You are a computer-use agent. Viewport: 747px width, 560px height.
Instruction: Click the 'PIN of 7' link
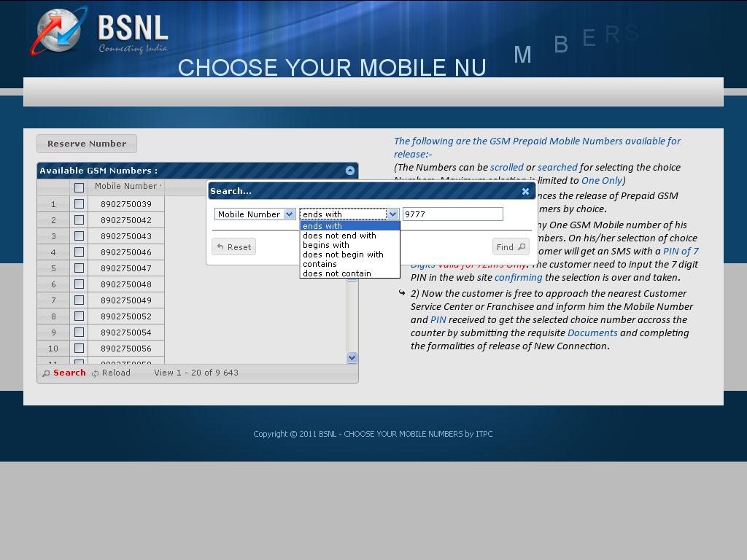pyautogui.click(x=681, y=251)
